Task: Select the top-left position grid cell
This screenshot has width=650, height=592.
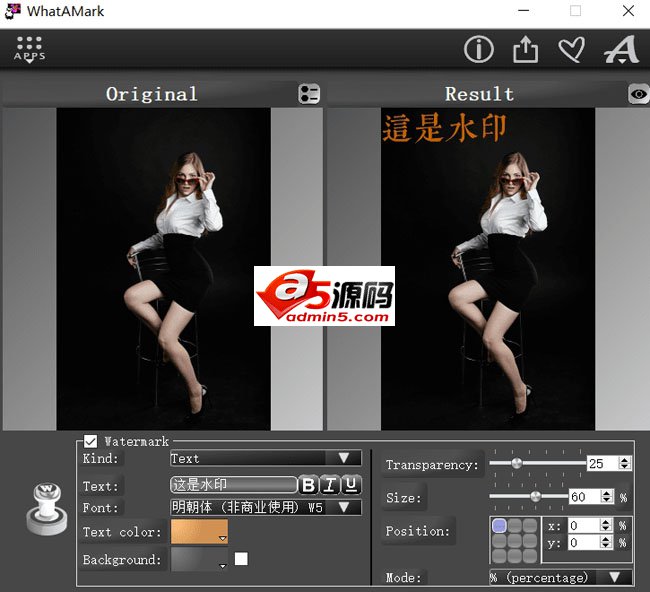Action: click(x=499, y=526)
